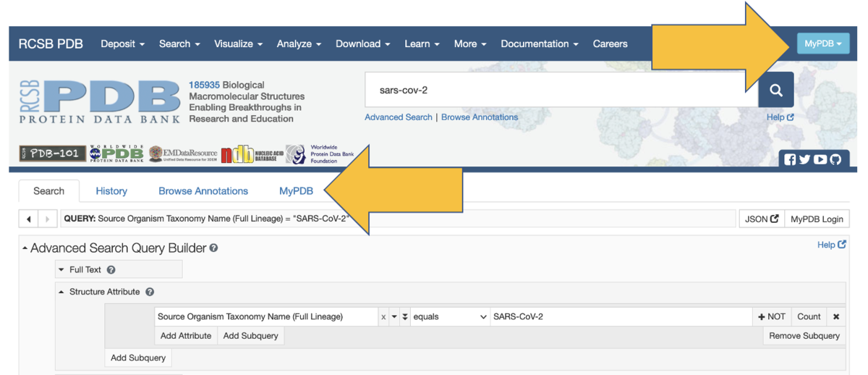Viewport: 868px width, 375px height.
Task: Open the Careers page
Action: pyautogui.click(x=610, y=43)
